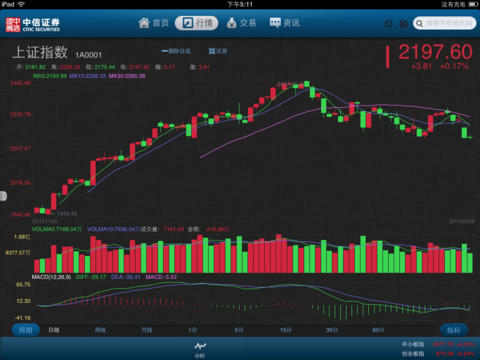The height and width of the screenshot is (360, 480).
Task: Focus the stock code search field
Action: [x=444, y=23]
